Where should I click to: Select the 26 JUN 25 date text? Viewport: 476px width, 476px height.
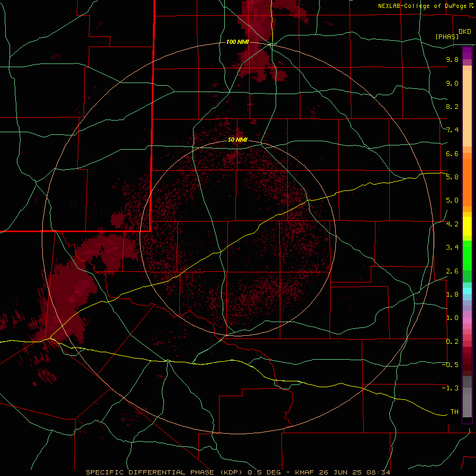coord(340,472)
